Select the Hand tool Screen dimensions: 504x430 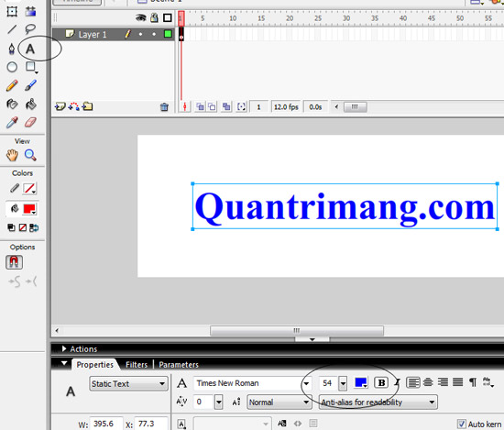click(x=12, y=155)
